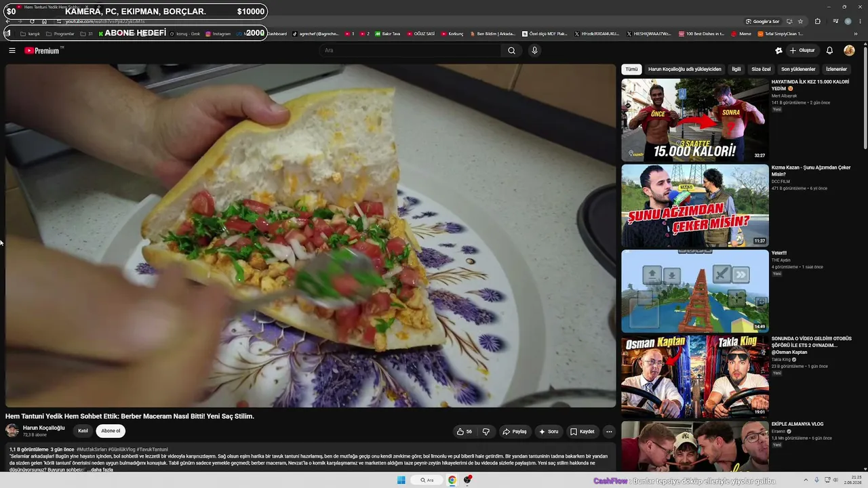Open the 15.000 Kalori video thumbnail

point(695,120)
